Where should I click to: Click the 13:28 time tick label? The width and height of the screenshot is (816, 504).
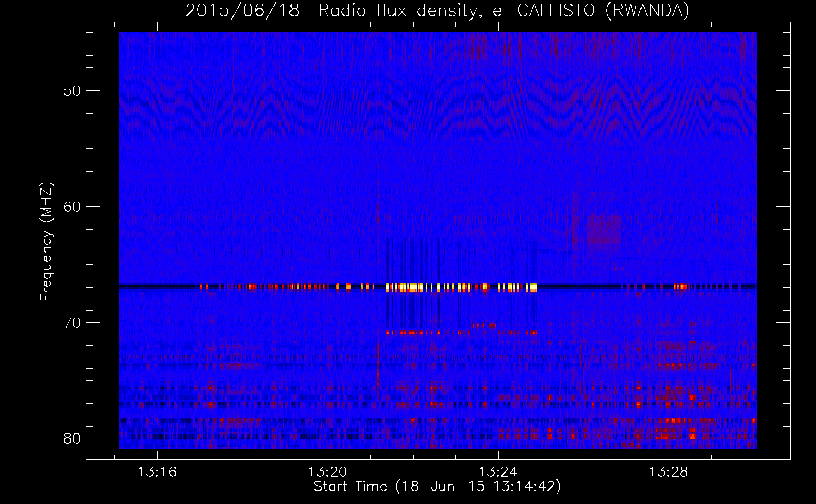[x=669, y=472]
